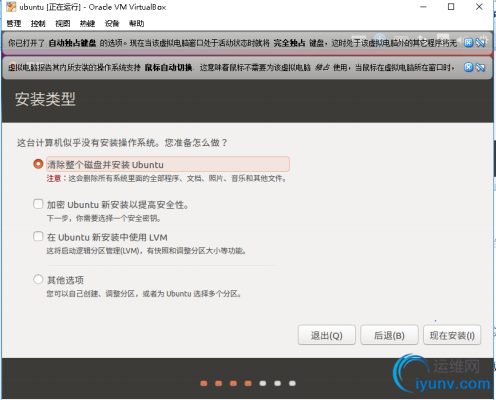The image size is (496, 400).
Task: Click the description 您可以自己创建、调整分区
Action: tap(144, 294)
